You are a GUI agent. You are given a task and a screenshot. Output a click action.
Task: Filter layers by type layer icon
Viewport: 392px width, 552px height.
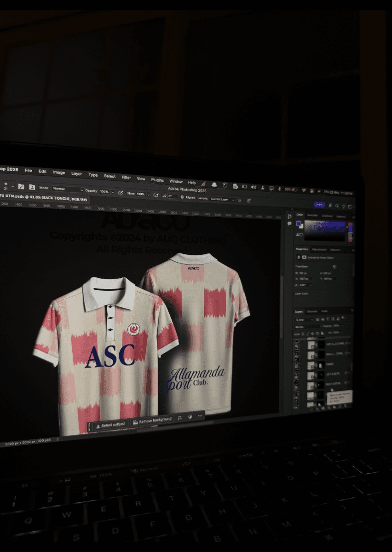coord(328,319)
